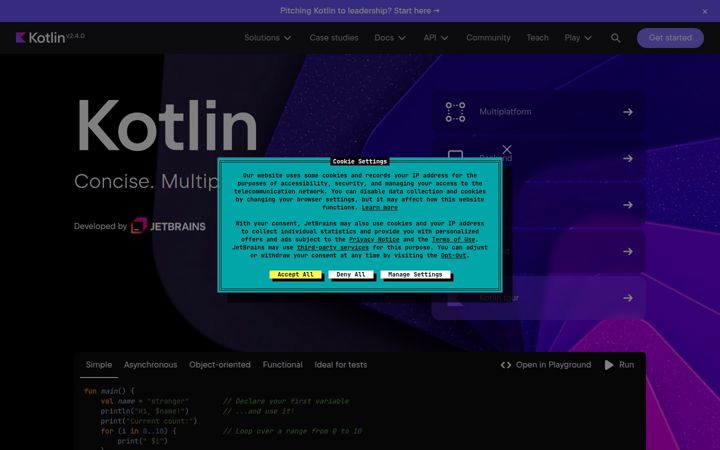720x450 pixels.
Task: Switch to the Ideal for tests tab
Action: coord(341,365)
